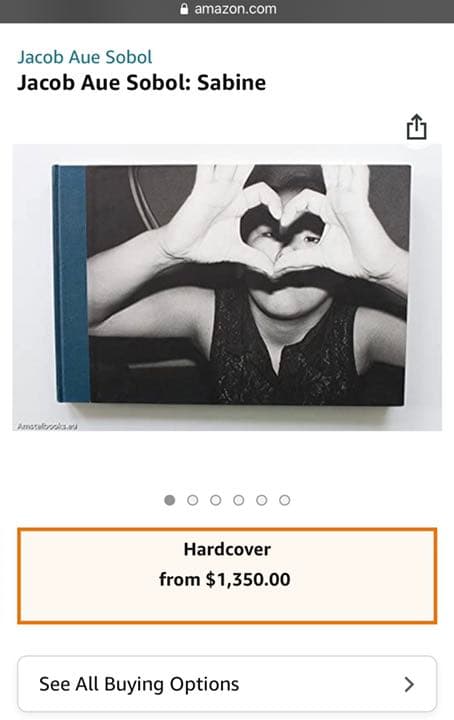The image size is (454, 720).
Task: Click the Amstelbooks watermark on the image
Action: tap(47, 427)
